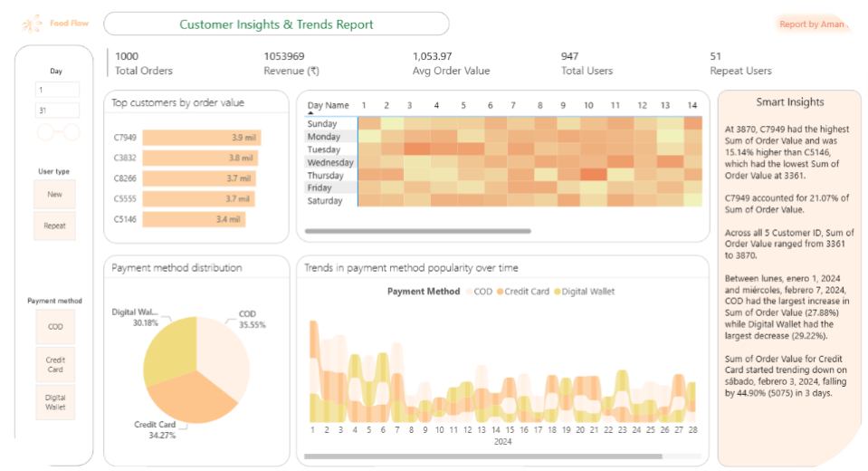Viewport: 868px width, 471px height.
Task: Select the Digital Wallet pie slice
Action: [169, 349]
